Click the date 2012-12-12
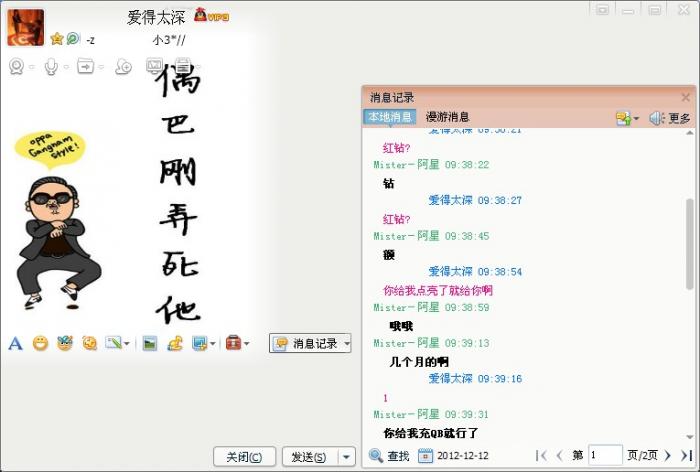Viewport: 700px width, 472px height. point(462,455)
